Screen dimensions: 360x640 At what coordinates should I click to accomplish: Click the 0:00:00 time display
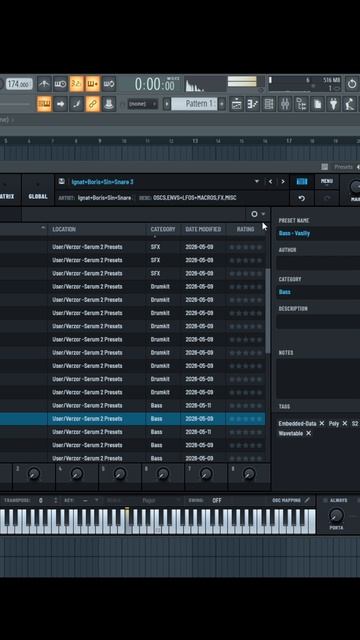(x=155, y=85)
